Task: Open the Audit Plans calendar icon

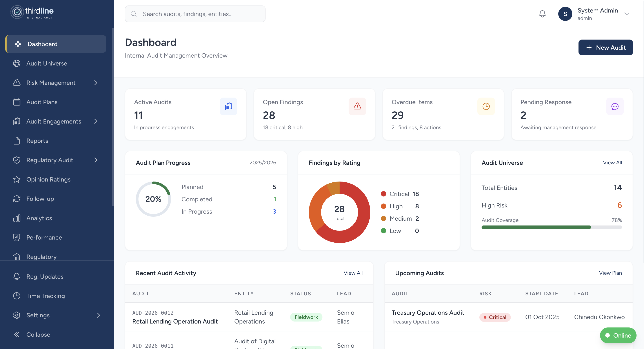Action: [16, 102]
